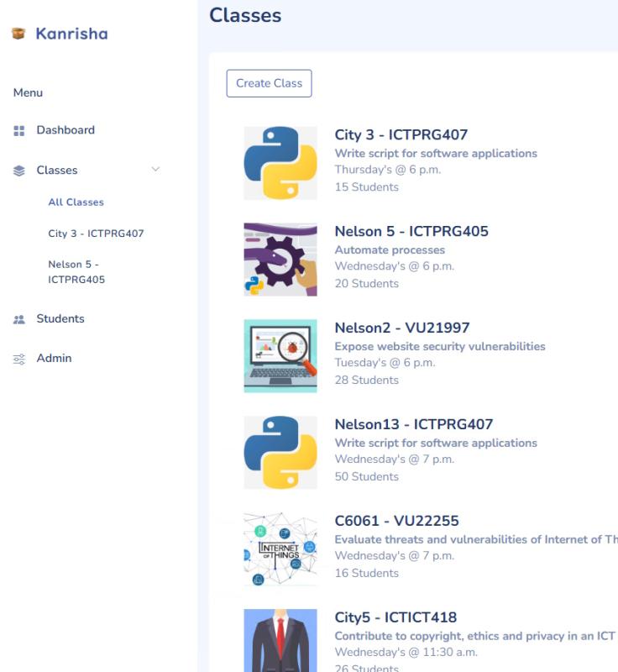618x672 pixels.
Task: Click the Admin sliders icon
Action: 18,359
